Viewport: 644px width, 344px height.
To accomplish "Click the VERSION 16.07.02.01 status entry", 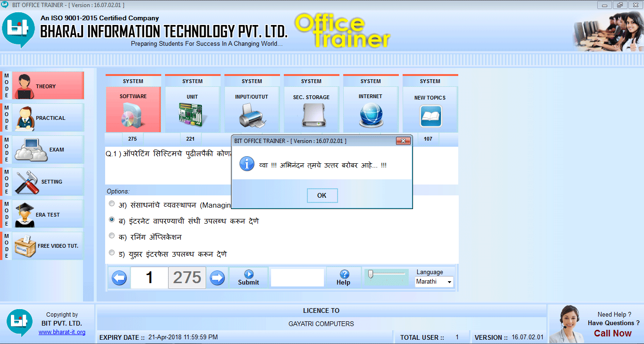I will [509, 337].
